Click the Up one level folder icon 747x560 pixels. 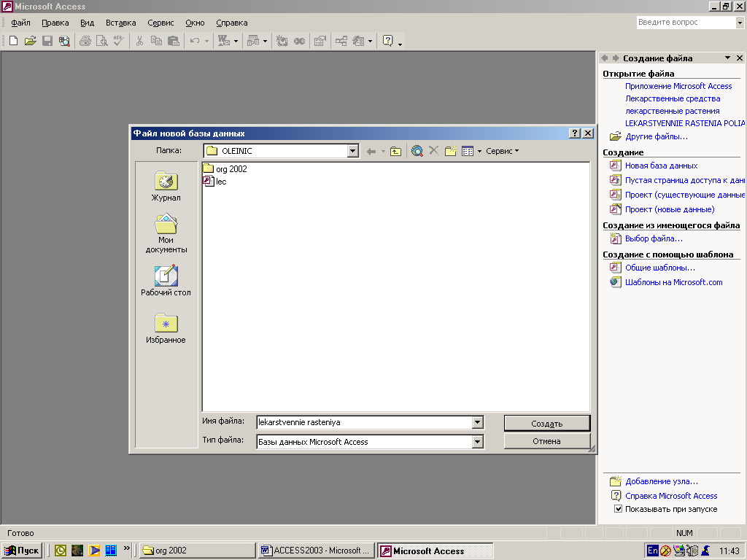pyautogui.click(x=396, y=152)
